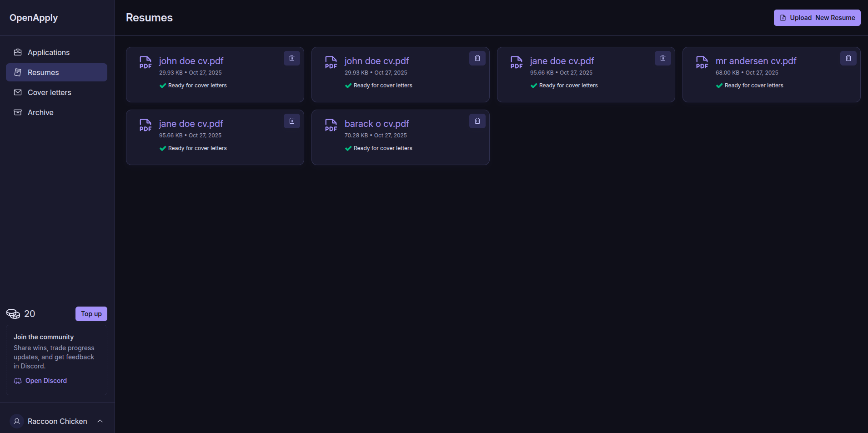The image size is (868, 433).
Task: Click the Archive box icon in sidebar
Action: coord(18,112)
